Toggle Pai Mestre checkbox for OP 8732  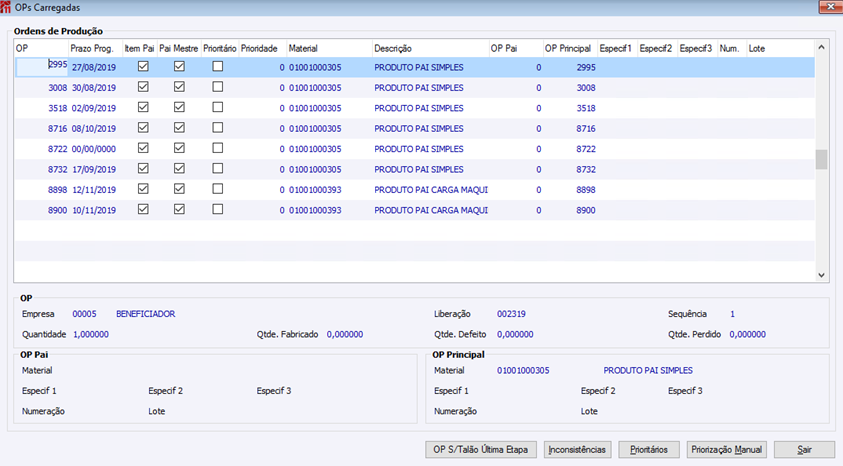pos(179,169)
